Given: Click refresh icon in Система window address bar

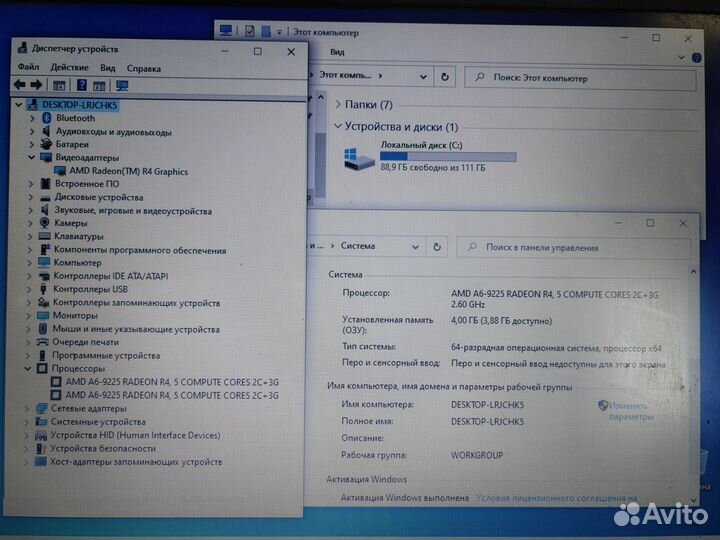Looking at the screenshot, I should [x=437, y=247].
